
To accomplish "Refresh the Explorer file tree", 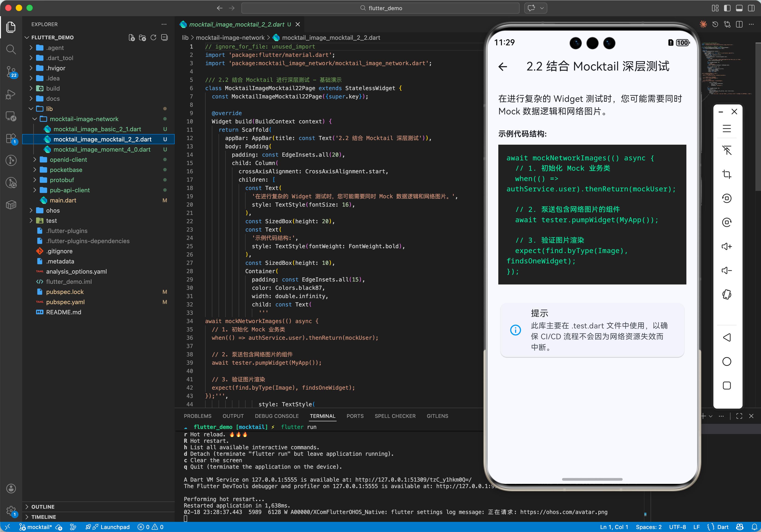I will tap(153, 37).
